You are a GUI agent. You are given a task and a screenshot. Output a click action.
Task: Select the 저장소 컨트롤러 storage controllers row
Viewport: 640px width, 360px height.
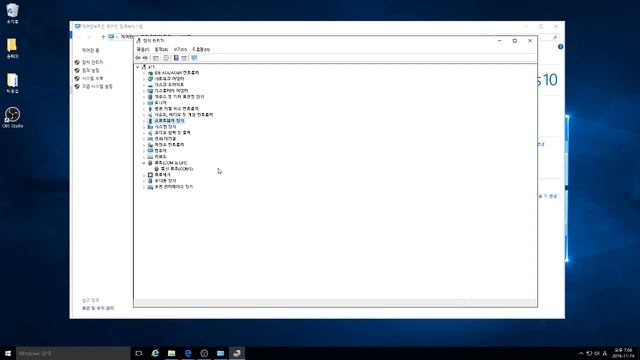pos(169,145)
